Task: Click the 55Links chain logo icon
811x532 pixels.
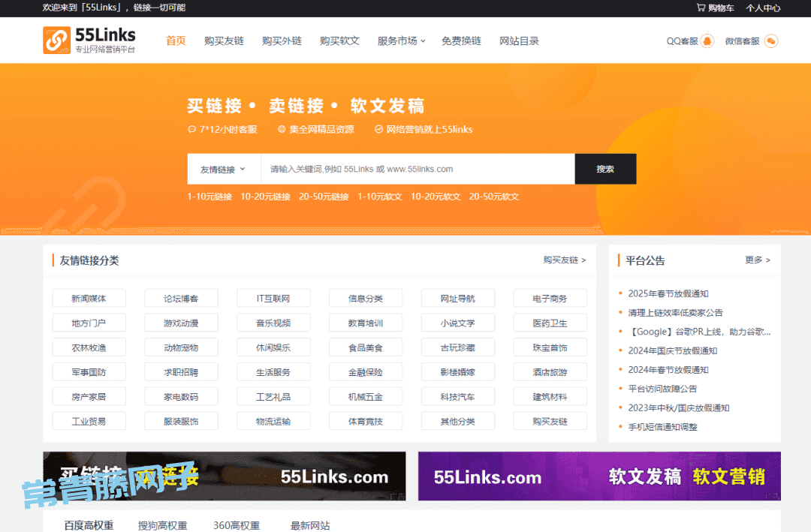Action: point(56,41)
